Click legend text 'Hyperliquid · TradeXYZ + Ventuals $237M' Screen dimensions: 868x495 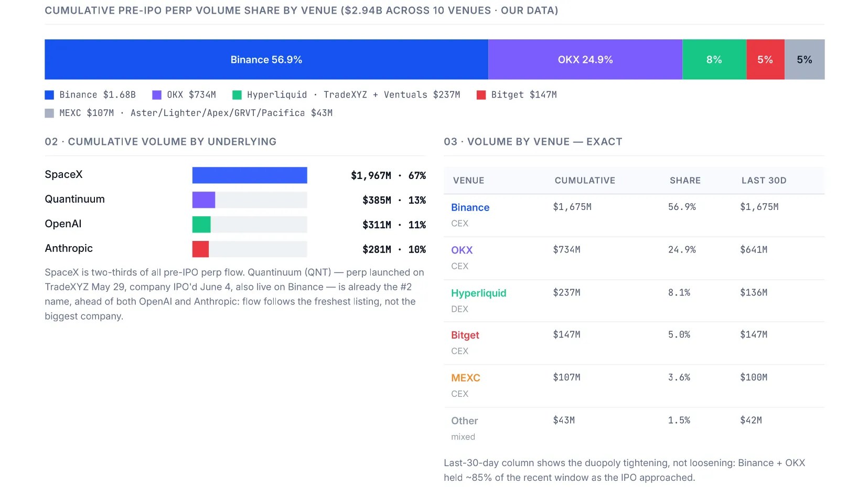pyautogui.click(x=353, y=95)
